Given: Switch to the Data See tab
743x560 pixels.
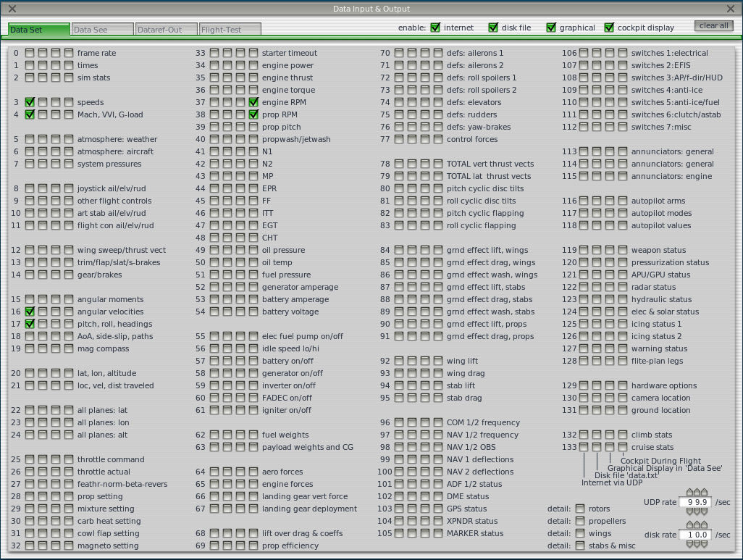Looking at the screenshot, I should [x=102, y=30].
